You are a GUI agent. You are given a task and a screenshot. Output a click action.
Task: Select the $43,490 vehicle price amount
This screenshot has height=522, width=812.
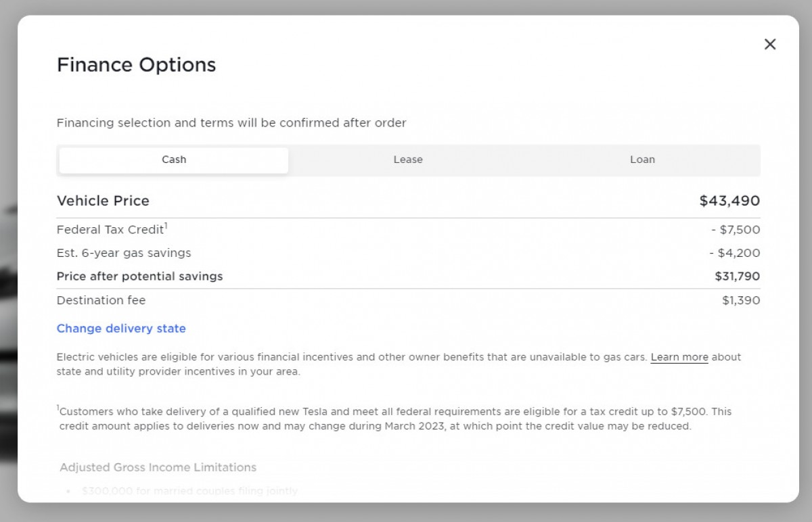(729, 201)
